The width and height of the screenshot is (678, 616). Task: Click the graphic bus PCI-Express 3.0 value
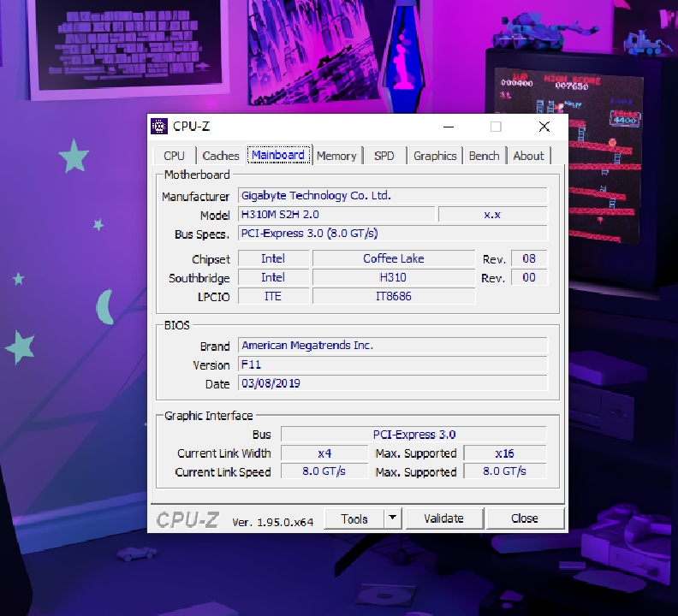413,435
